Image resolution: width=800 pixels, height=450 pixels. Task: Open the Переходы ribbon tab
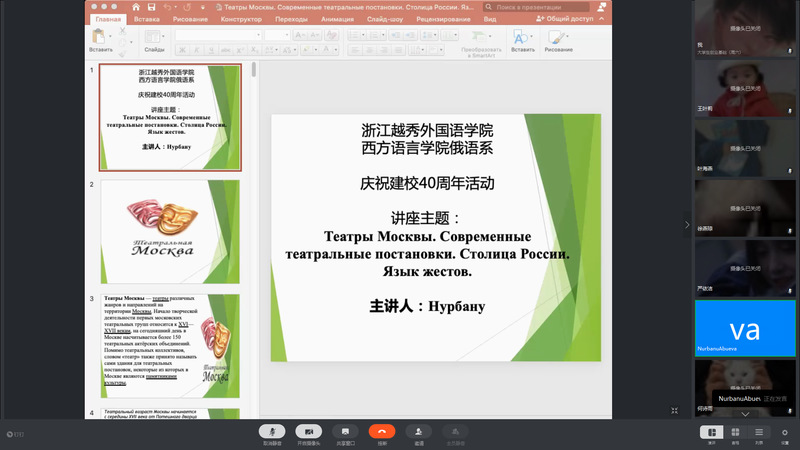[x=291, y=19]
